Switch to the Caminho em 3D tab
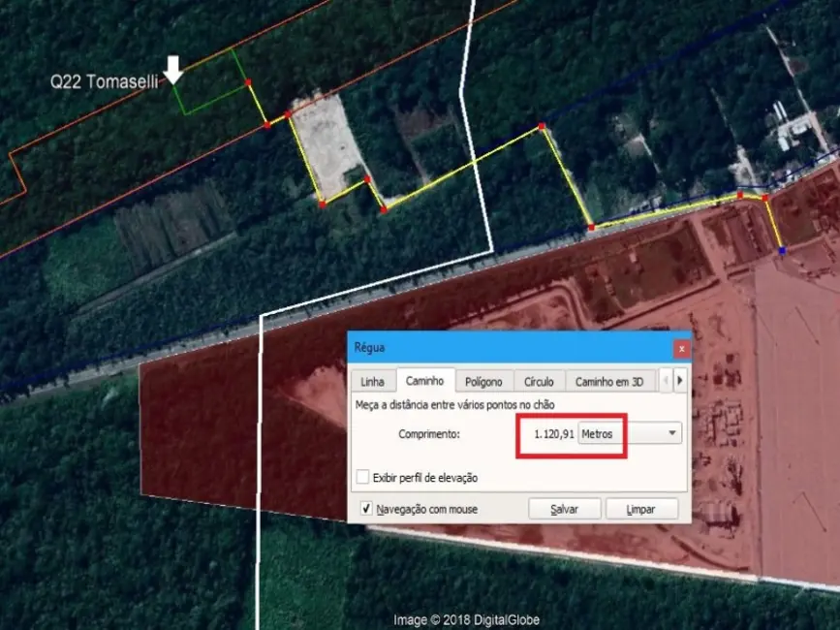This screenshot has width=840, height=630. tap(610, 380)
